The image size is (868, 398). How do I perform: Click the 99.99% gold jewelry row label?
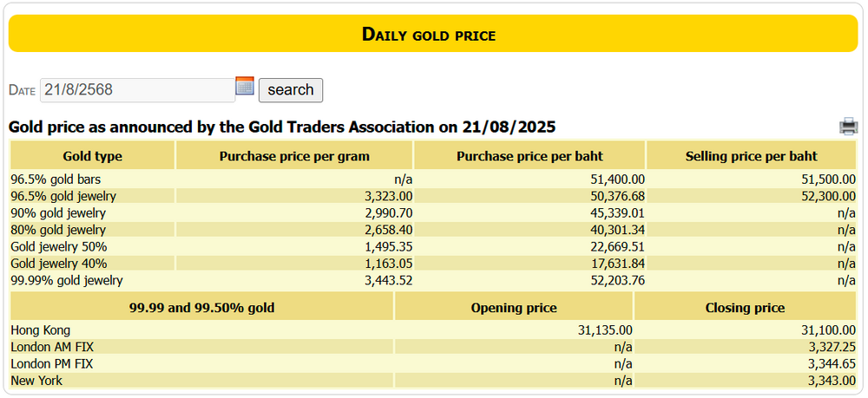point(67,281)
